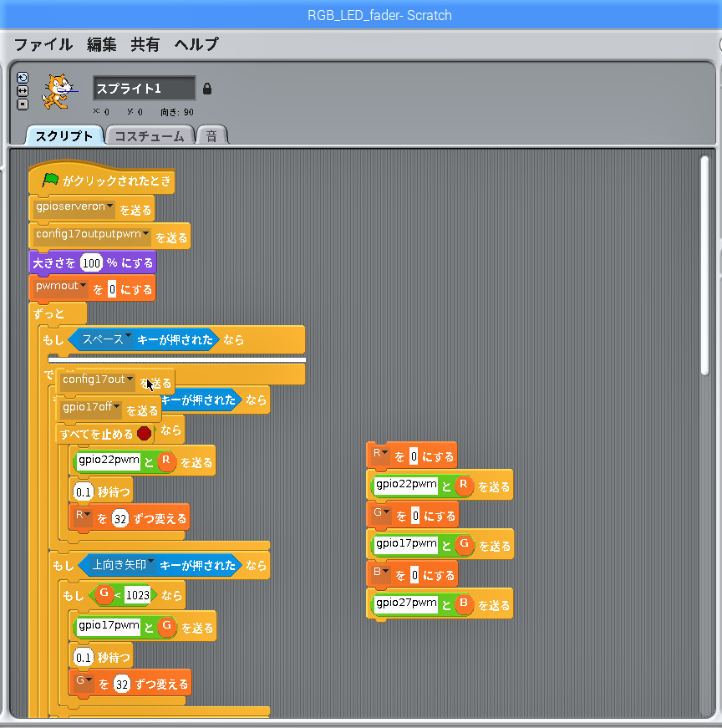Toggle the sprite padlock icon
Image resolution: width=722 pixels, height=728 pixels.
[207, 89]
